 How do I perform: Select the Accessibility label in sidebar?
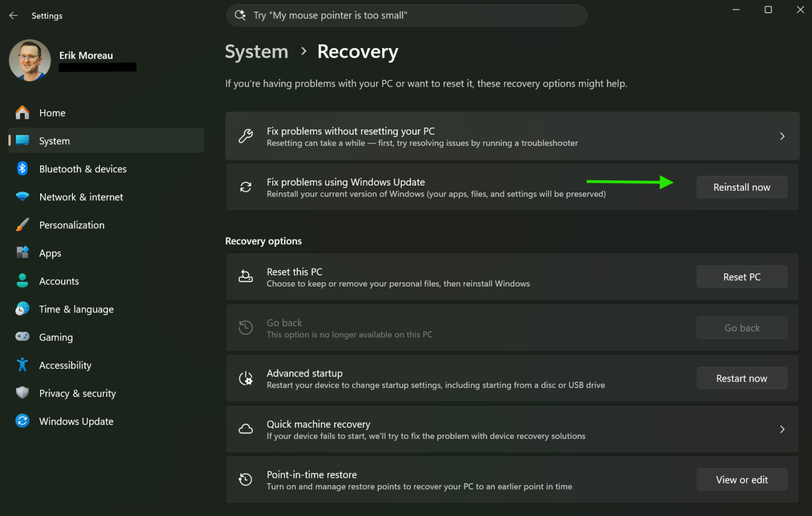(65, 365)
